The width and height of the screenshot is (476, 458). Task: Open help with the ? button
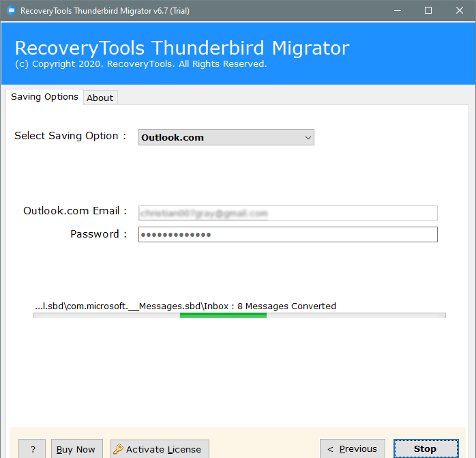click(x=32, y=449)
